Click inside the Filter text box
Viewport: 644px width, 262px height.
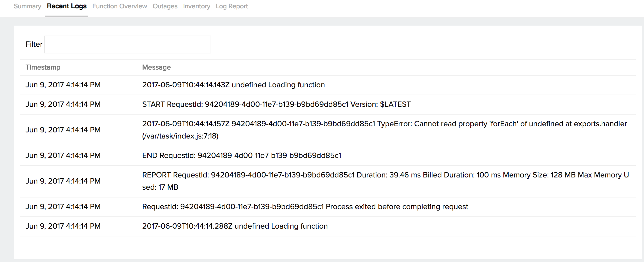click(128, 44)
